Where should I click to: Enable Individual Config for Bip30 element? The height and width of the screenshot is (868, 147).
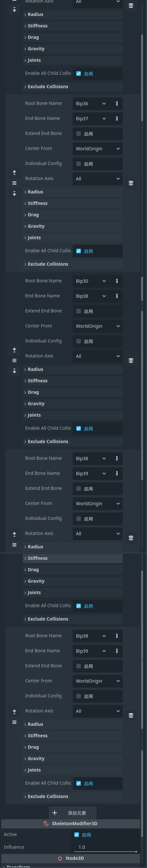click(78, 341)
